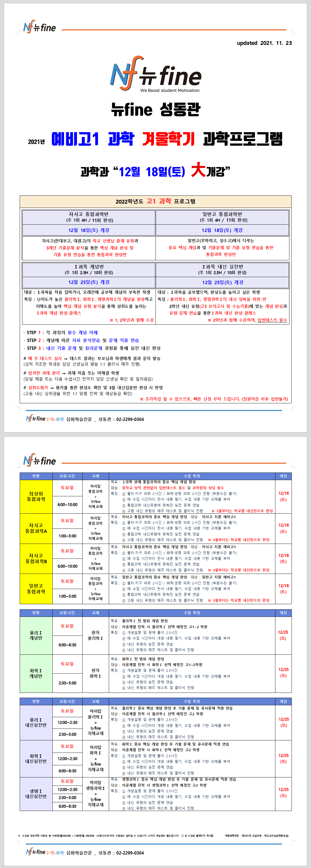Click the '수업 특징' header above the 물리 I 개념반 row

point(192,613)
